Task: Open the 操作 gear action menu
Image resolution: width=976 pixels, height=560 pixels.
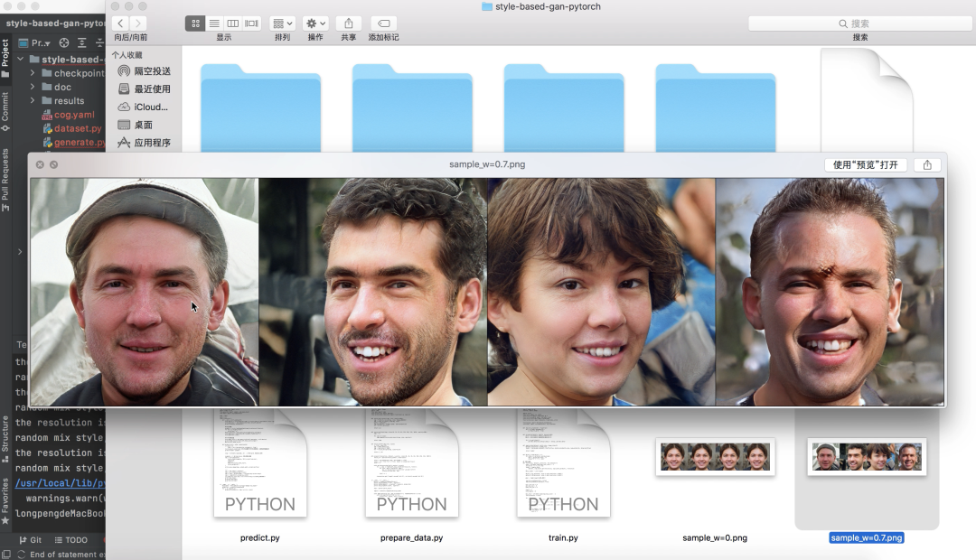Action: [x=315, y=23]
